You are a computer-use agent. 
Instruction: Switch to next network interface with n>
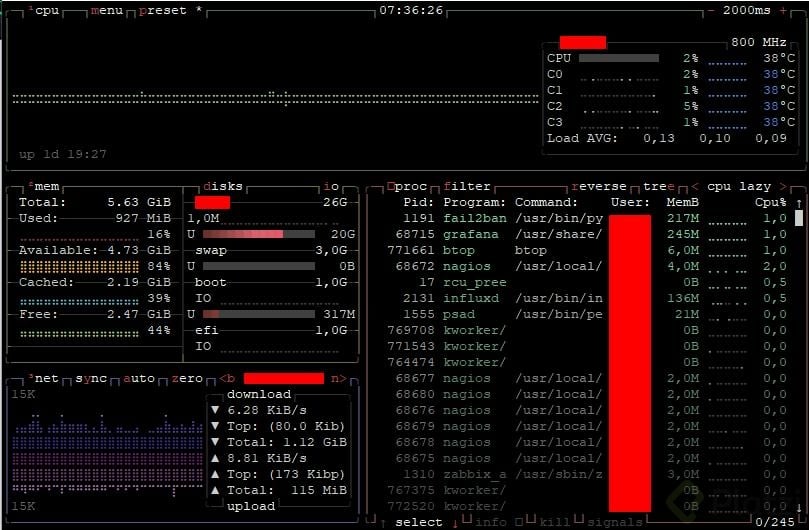pyautogui.click(x=338, y=378)
